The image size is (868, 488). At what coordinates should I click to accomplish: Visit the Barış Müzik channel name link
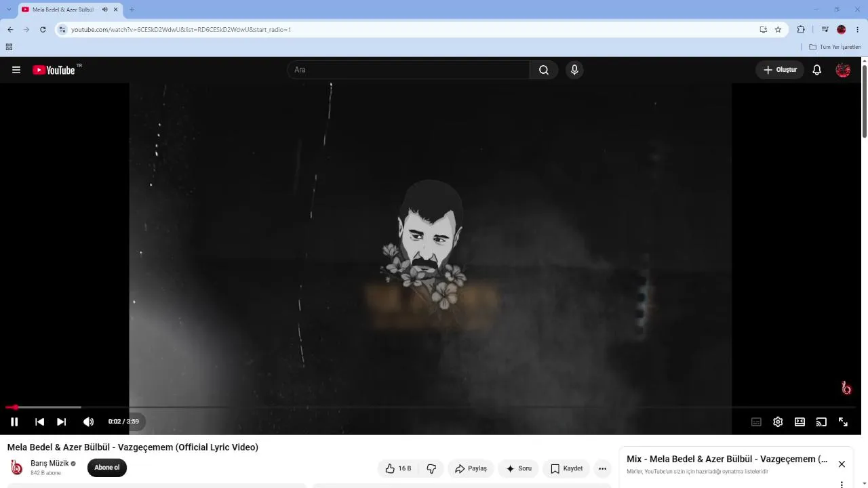(x=50, y=464)
